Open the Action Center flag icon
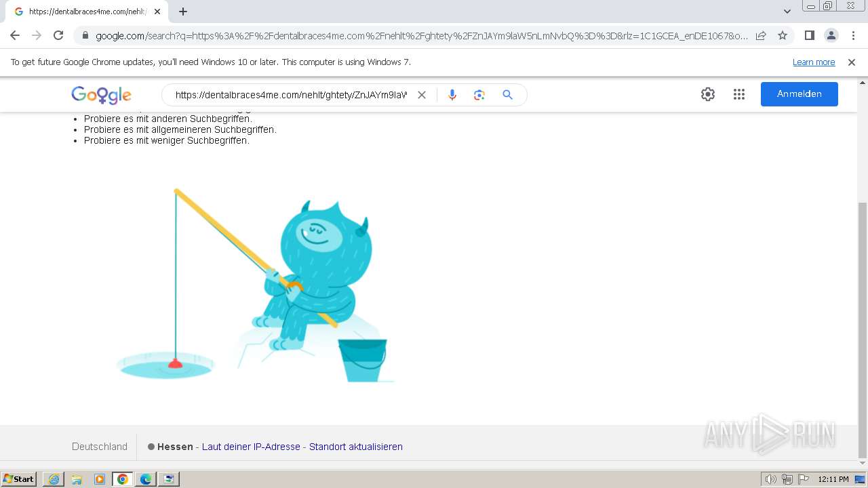 pos(804,479)
